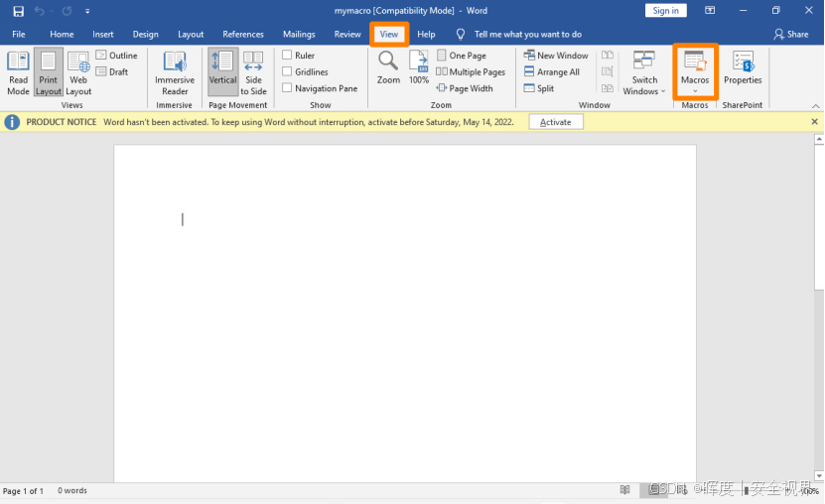825x504 pixels.
Task: Click the Share button
Action: click(x=791, y=34)
